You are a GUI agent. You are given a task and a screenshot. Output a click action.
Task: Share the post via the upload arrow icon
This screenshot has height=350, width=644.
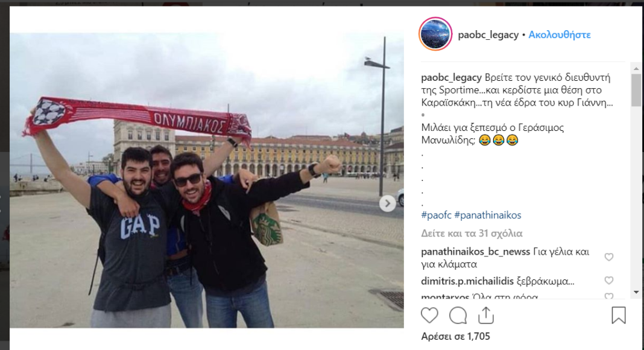[x=486, y=316]
